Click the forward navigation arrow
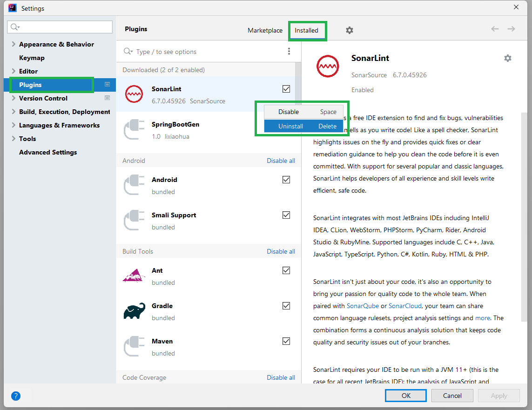Screen dimensions: 532x410 point(512,29)
